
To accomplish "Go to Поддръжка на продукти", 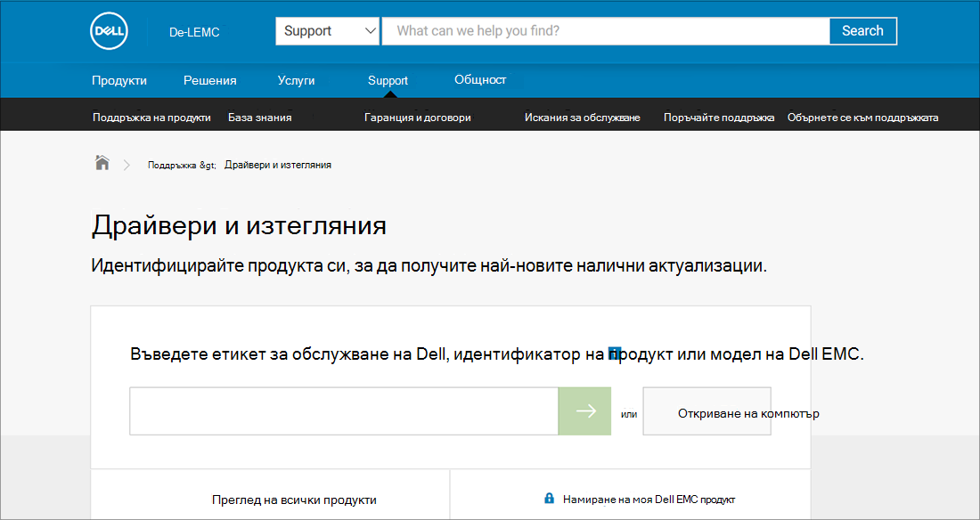I will (x=151, y=118).
